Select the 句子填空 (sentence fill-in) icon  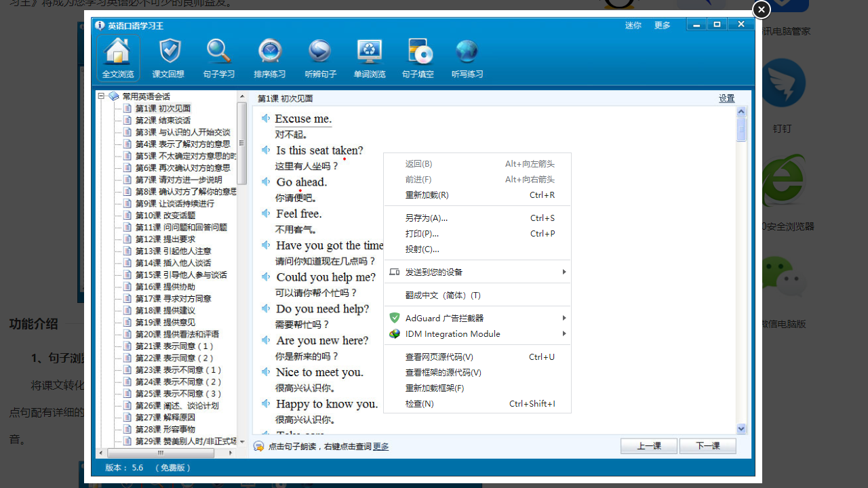click(418, 58)
